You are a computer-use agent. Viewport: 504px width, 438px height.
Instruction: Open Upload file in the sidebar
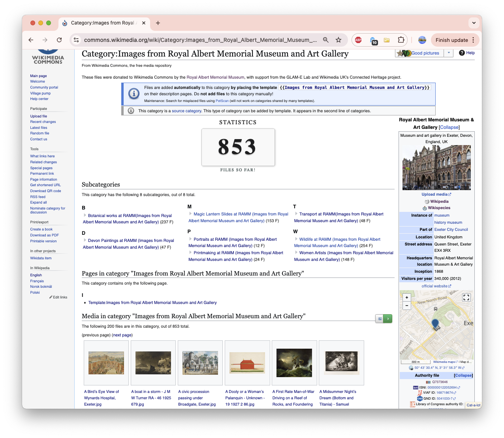point(38,116)
